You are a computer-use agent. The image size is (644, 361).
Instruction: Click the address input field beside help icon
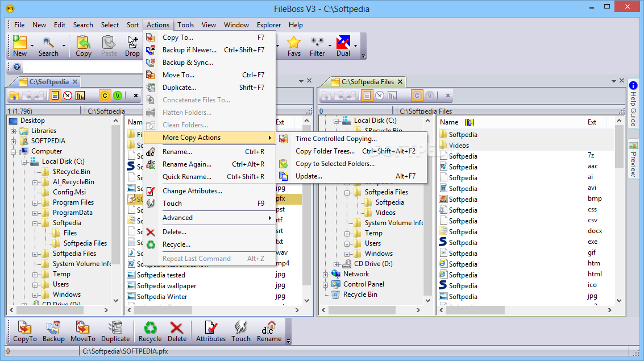click(82, 67)
